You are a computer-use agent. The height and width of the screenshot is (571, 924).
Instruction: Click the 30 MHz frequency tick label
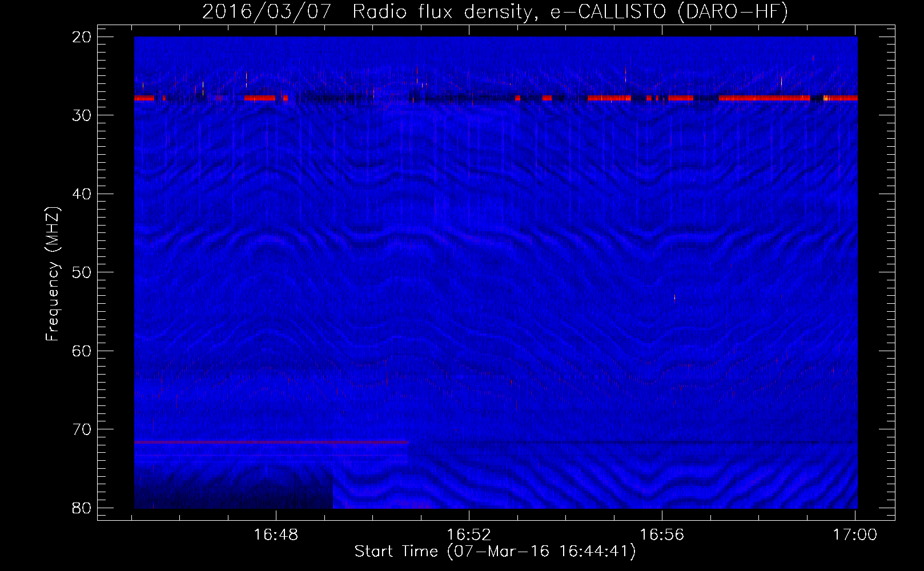pyautogui.click(x=82, y=115)
